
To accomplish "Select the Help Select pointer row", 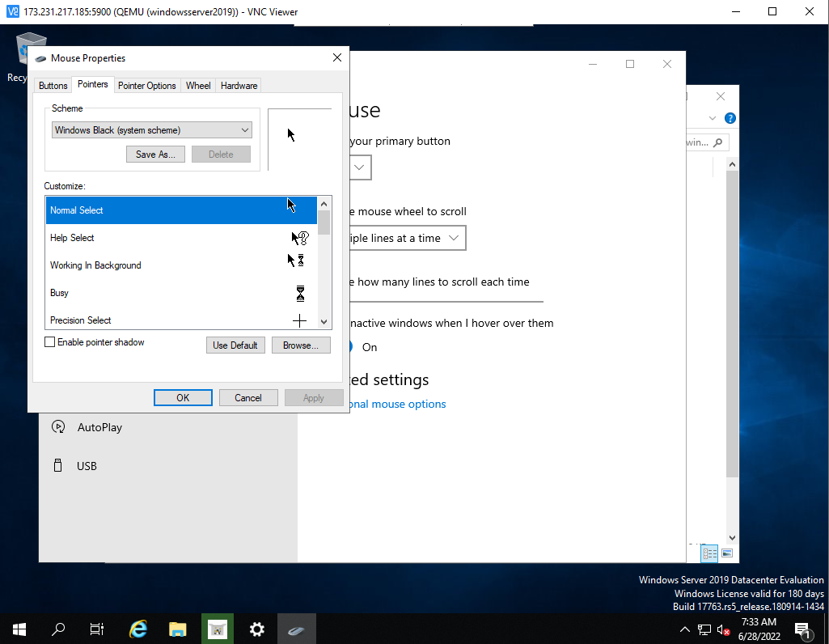I will point(181,238).
